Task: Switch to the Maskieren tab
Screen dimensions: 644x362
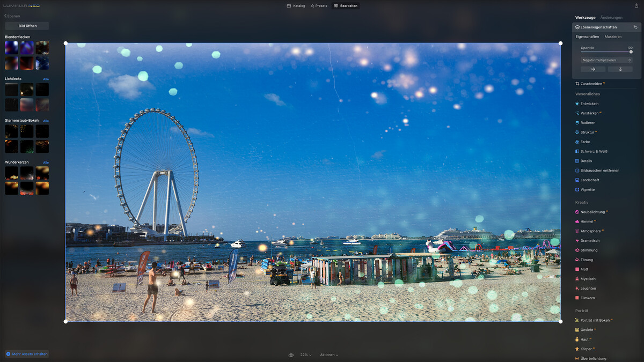Action: (x=613, y=36)
